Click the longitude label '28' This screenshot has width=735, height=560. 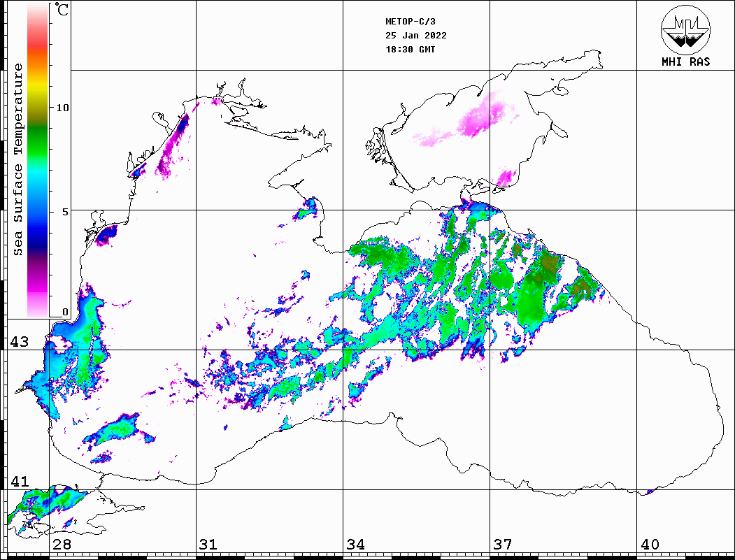tap(62, 545)
